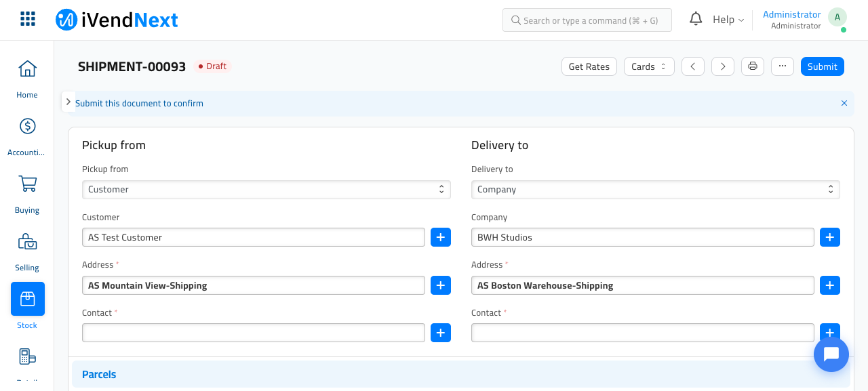
Task: Open the notifications bell
Action: click(x=696, y=19)
